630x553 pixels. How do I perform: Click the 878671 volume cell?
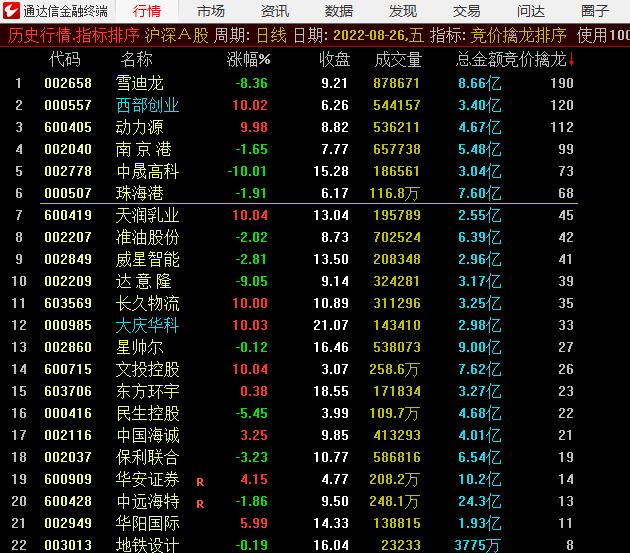[x=397, y=83]
